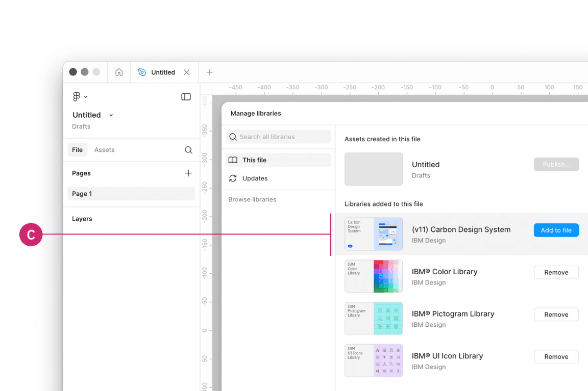Click the home icon in tab bar
The height and width of the screenshot is (391, 588).
click(x=119, y=72)
